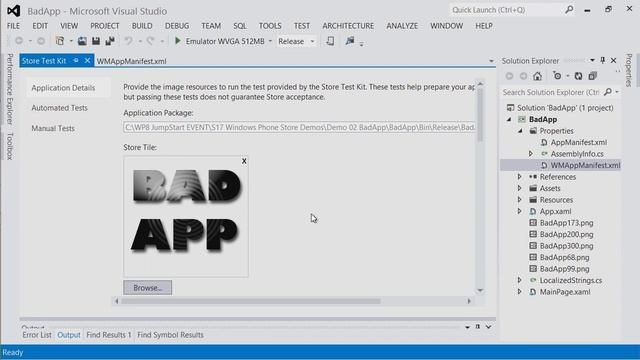Expand the MainPage.xaml node
640x360 pixels.
(x=520, y=291)
